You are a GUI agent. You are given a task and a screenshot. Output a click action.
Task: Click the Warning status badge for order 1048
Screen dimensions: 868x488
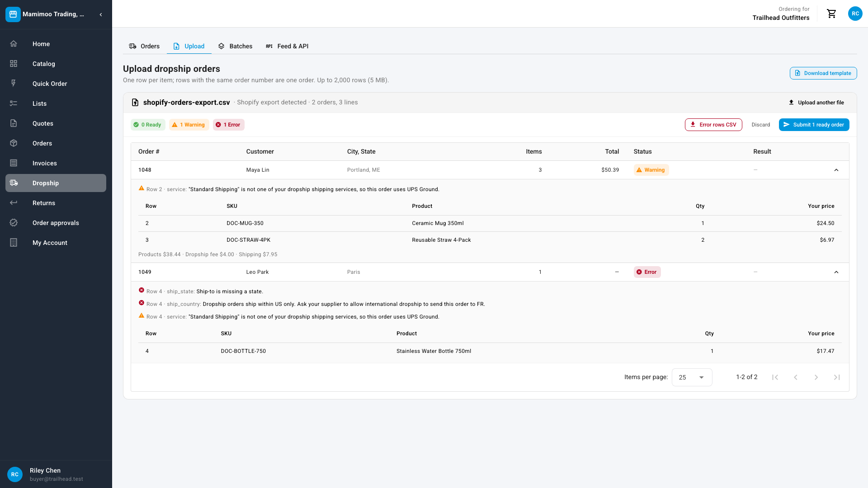point(651,170)
